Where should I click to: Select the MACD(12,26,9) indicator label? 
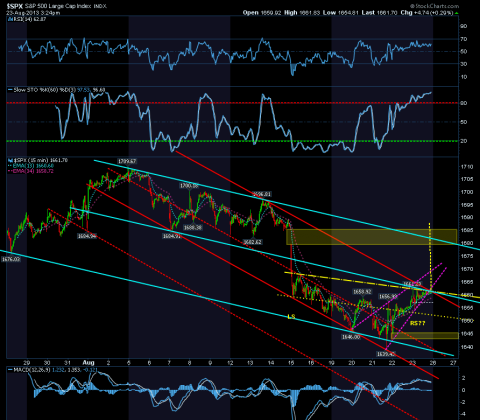[x=32, y=370]
